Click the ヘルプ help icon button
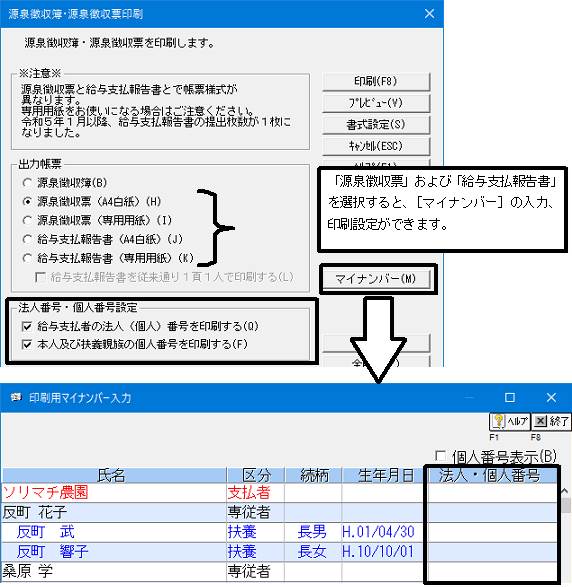 (509, 422)
